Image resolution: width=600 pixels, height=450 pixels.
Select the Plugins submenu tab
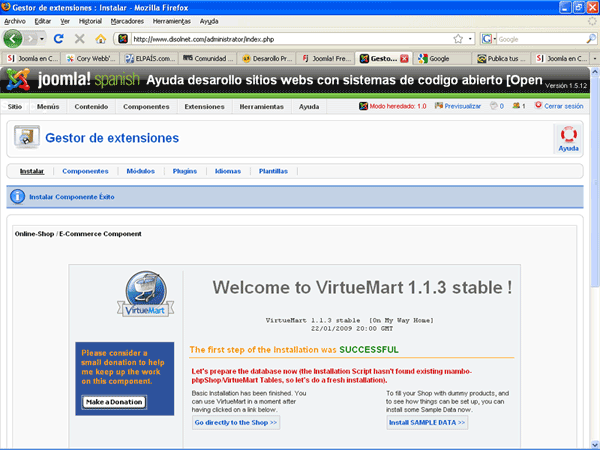pyautogui.click(x=184, y=171)
